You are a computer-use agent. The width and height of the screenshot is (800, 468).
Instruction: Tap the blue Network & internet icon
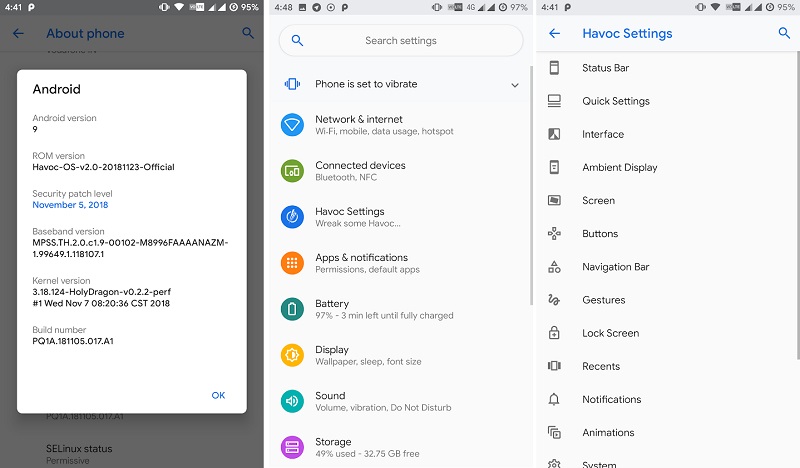292,125
